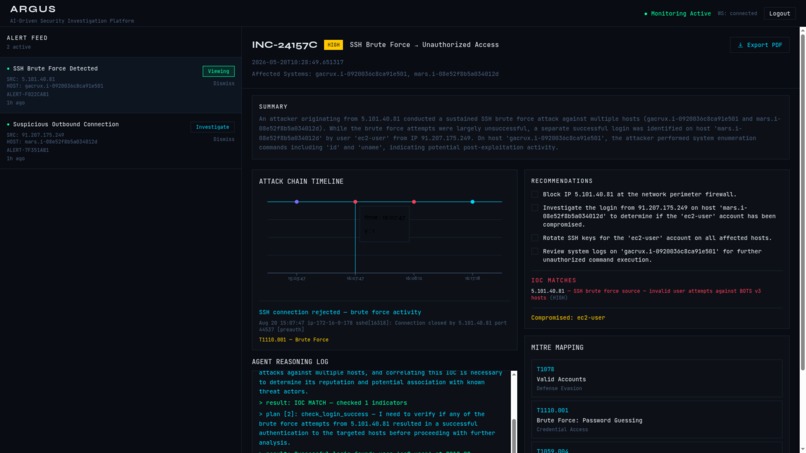Click the ALERT FEED heading

coord(27,38)
